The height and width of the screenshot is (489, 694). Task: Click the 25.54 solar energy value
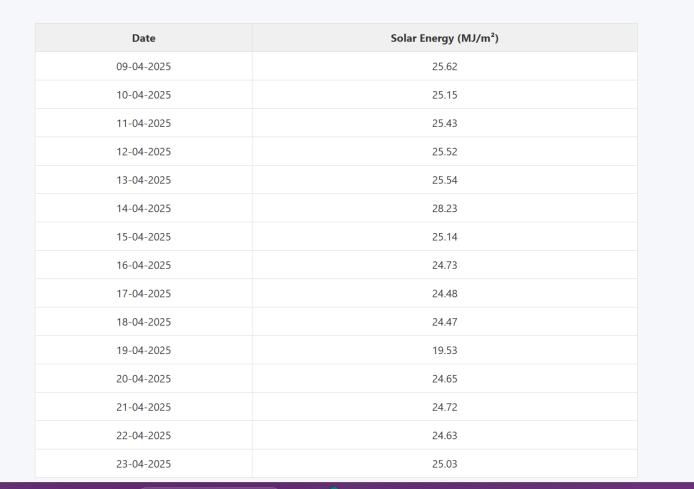[x=444, y=180]
